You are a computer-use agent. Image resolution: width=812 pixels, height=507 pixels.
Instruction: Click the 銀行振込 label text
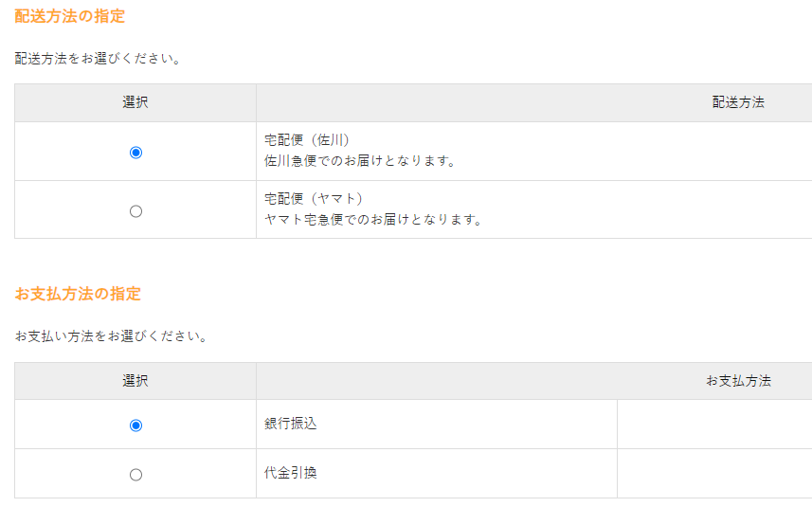[291, 424]
